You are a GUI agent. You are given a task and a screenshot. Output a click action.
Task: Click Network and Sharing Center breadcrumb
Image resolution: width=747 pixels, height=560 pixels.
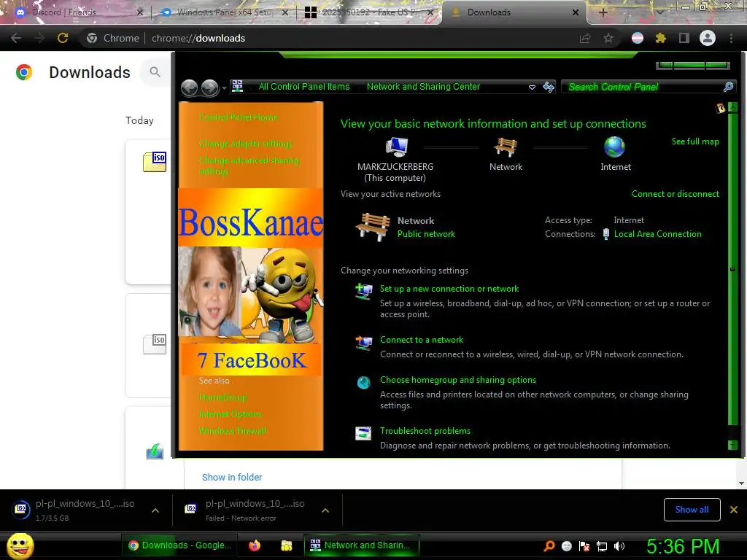(x=423, y=87)
